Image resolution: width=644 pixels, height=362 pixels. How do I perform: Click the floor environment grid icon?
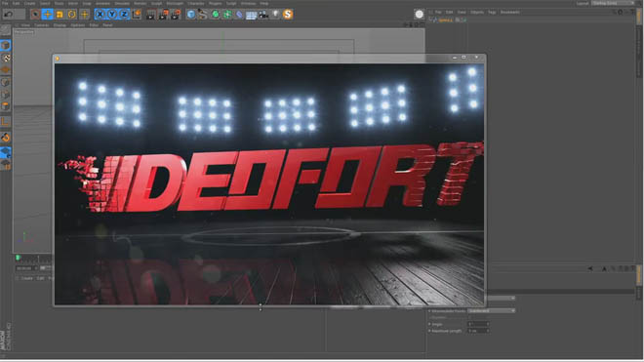click(252, 15)
